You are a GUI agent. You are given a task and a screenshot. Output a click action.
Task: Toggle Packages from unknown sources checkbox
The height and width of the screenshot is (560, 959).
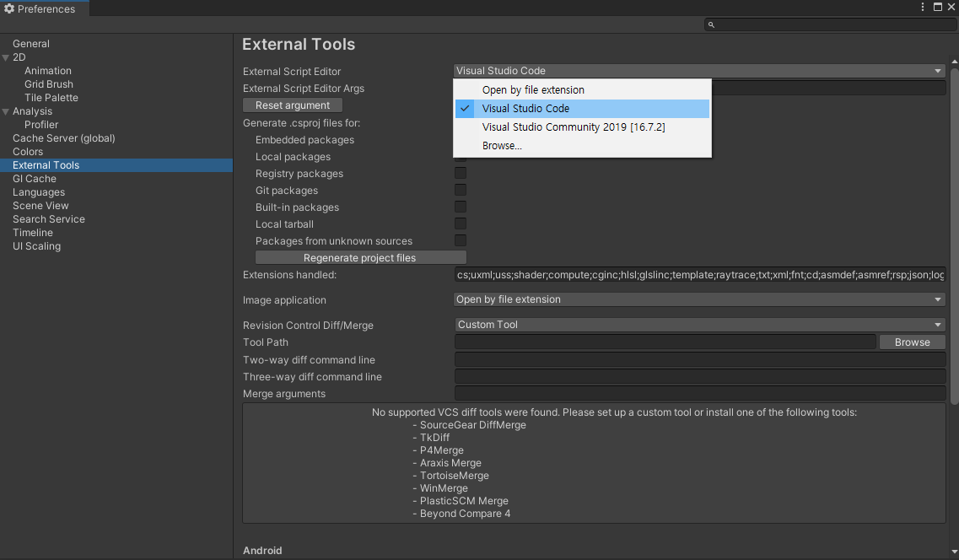click(x=461, y=241)
